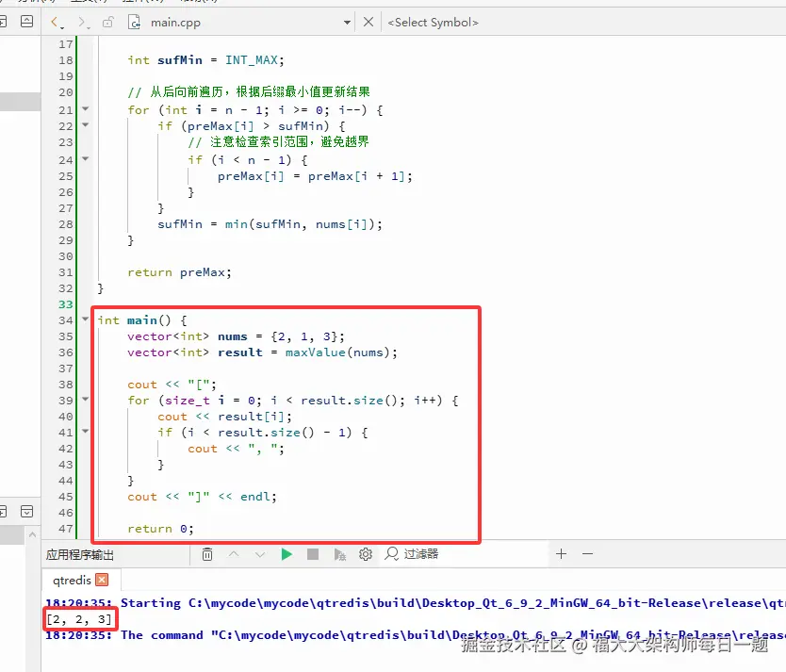Collapse the if block at line 41

85,431
